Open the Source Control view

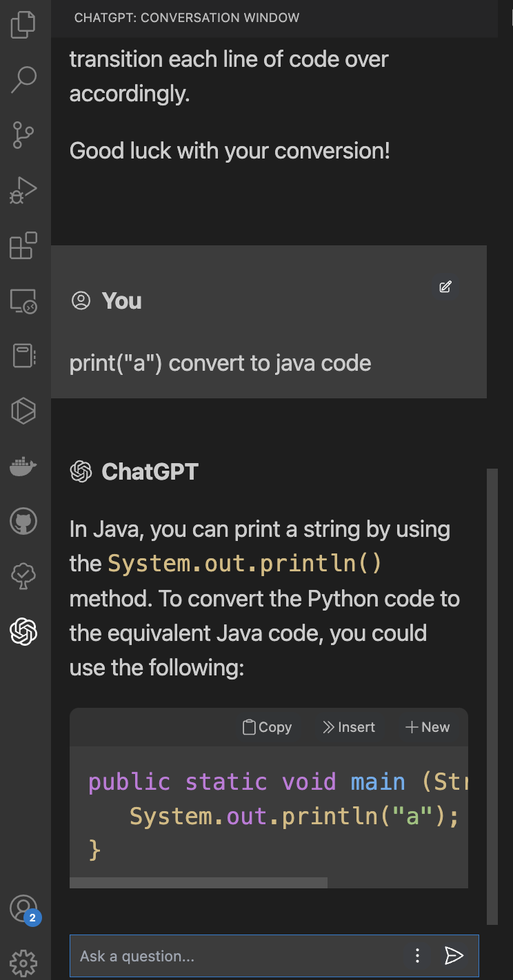tap(23, 135)
